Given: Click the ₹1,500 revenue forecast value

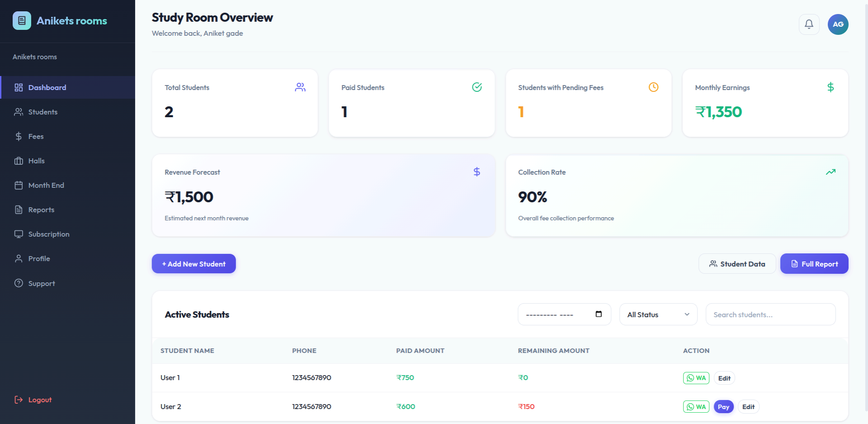Looking at the screenshot, I should coord(189,197).
